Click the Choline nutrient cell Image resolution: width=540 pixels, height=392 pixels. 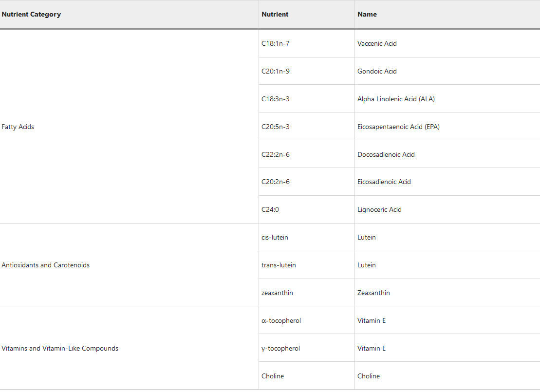pyautogui.click(x=306, y=376)
